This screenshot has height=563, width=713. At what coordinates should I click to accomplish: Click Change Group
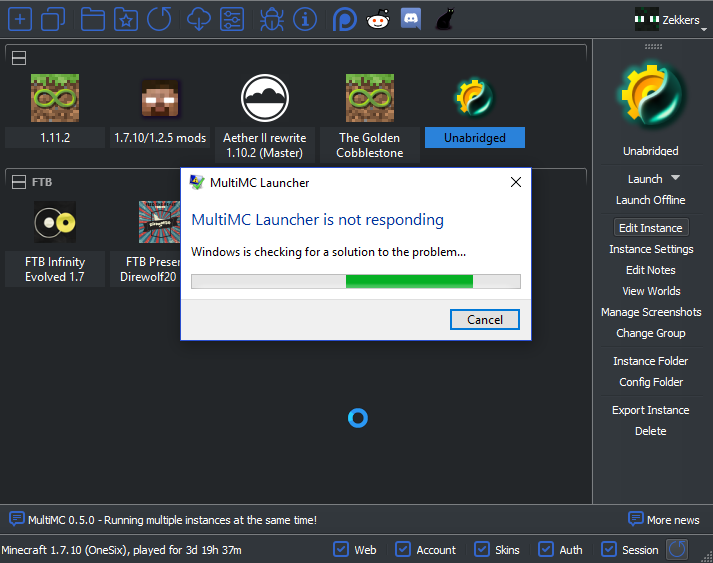(651, 333)
